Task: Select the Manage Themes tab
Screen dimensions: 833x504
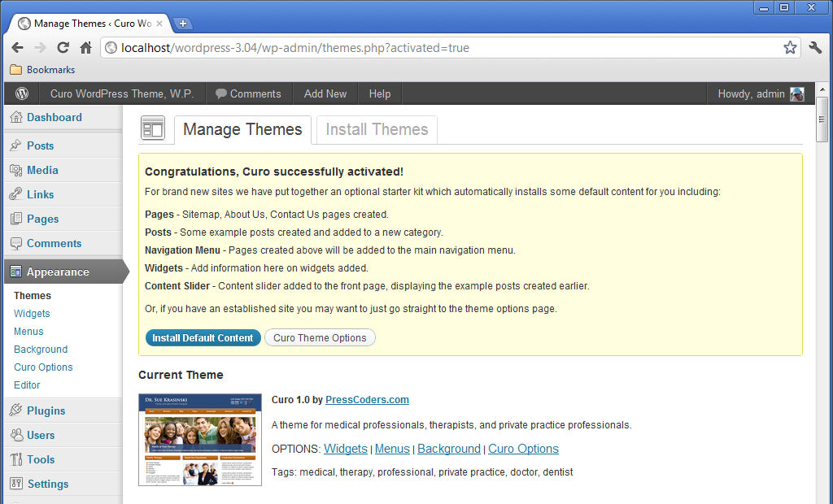Action: coord(242,129)
